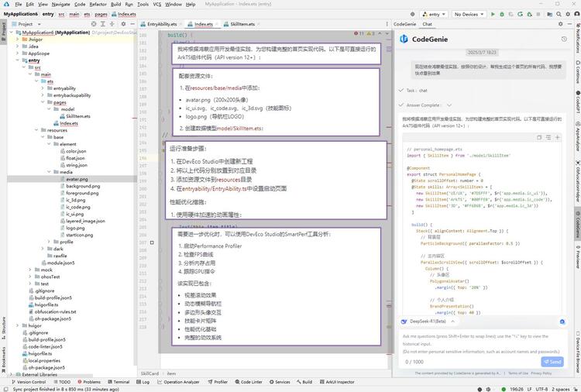Start debugging with the green bug icon
581x392 pixels.
[502, 14]
